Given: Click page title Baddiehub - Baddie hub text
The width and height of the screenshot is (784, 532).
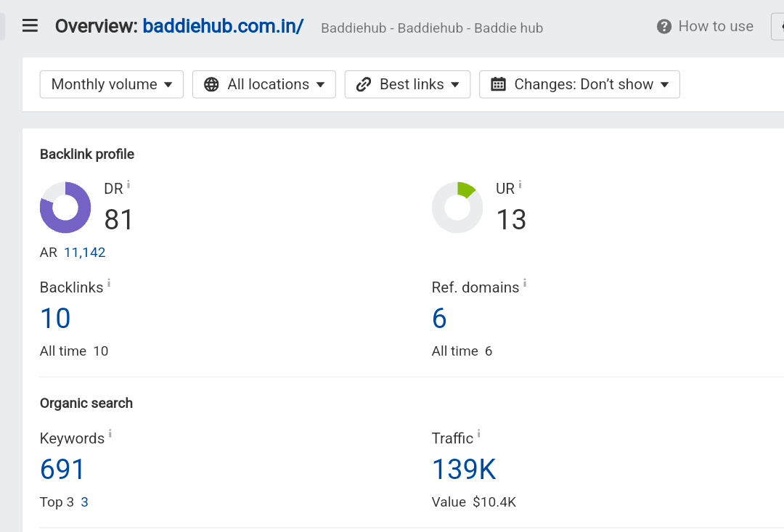Looking at the screenshot, I should coord(432,28).
